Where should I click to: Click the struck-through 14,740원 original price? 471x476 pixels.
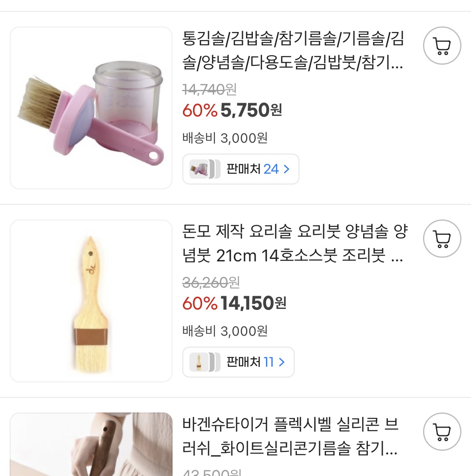209,89
